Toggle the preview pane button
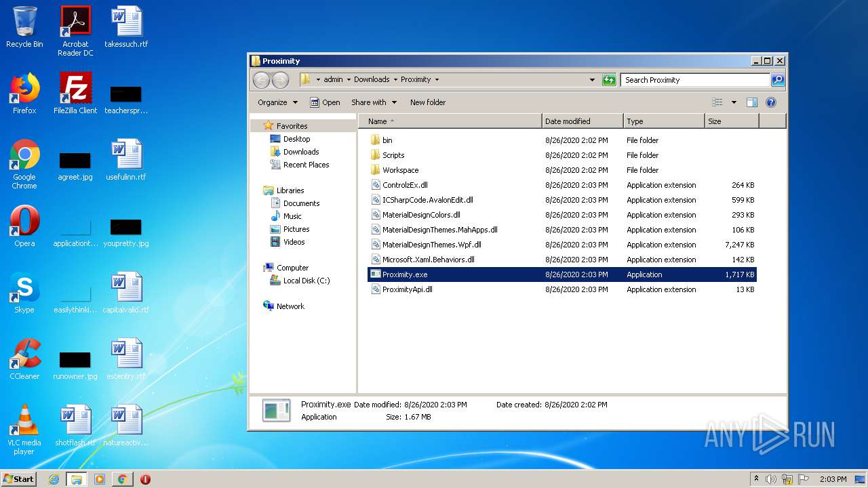The width and height of the screenshot is (868, 488). (751, 102)
